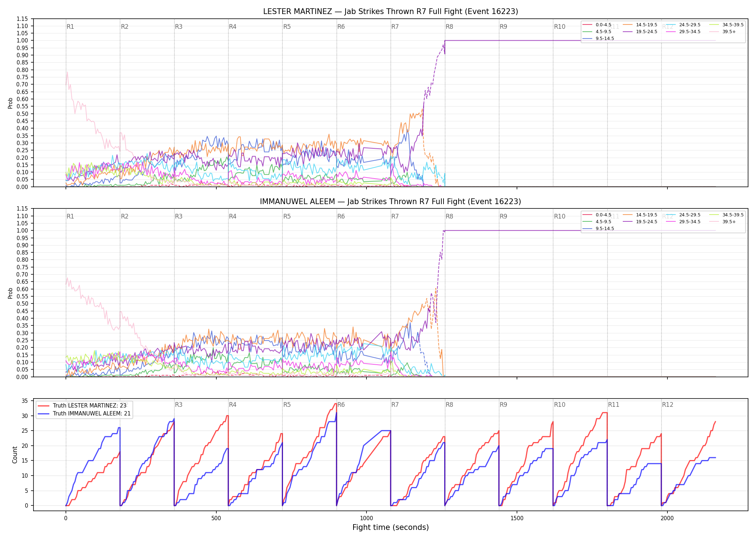Click the Immanuwel Aleem jab strikes chart title
This screenshot has width=756, height=540.
click(x=391, y=202)
